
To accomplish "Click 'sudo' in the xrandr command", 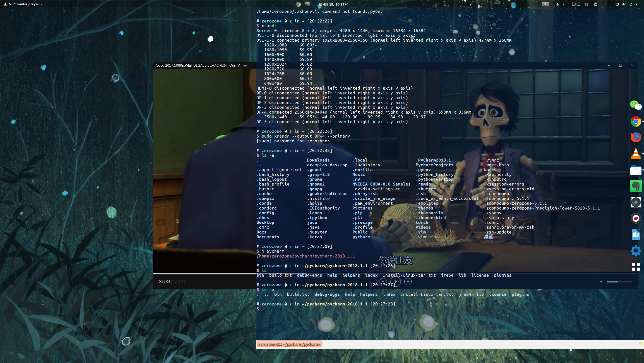I will point(266,136).
